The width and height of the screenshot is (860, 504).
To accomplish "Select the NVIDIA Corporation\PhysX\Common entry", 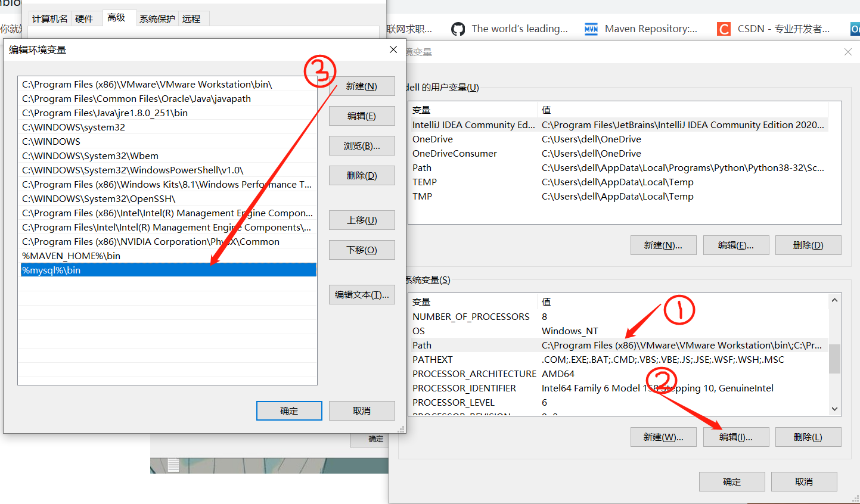I will [168, 242].
